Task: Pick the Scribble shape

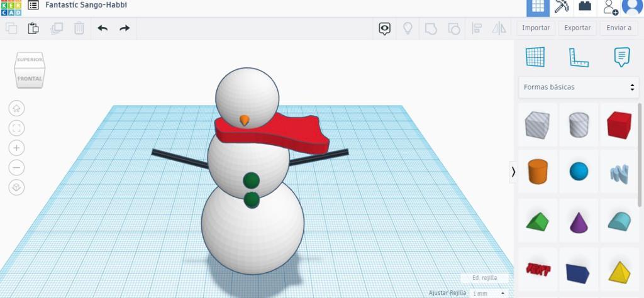Action: (619, 174)
